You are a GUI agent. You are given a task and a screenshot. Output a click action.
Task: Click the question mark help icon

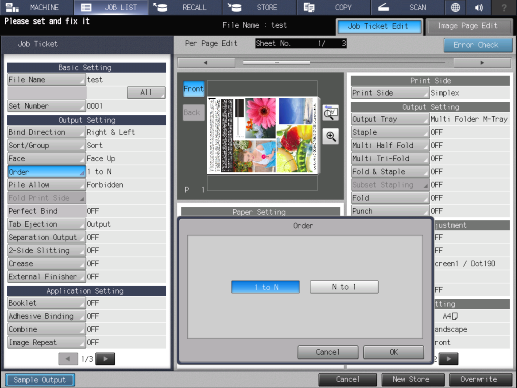[503, 7]
